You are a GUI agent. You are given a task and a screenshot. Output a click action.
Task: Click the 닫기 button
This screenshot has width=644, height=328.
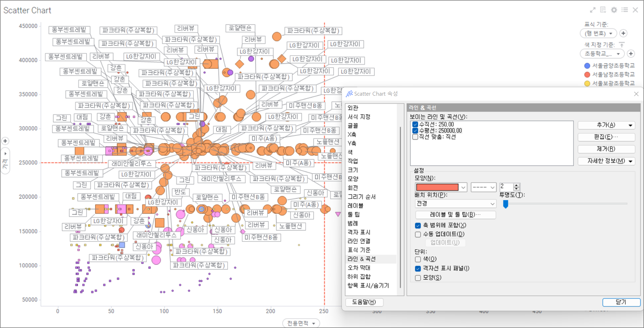pos(621,302)
